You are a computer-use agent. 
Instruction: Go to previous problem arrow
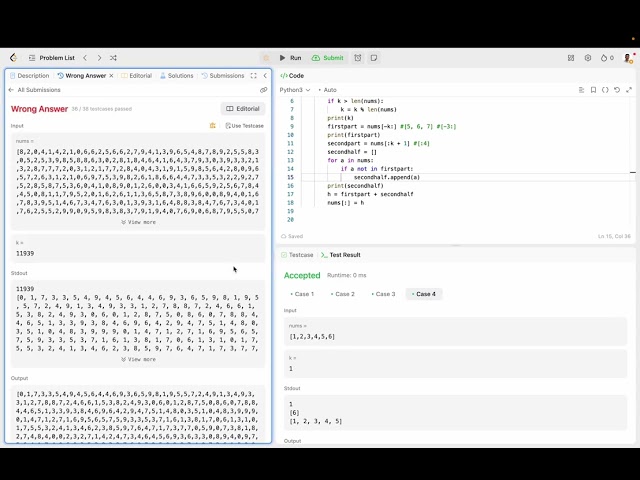pos(85,58)
